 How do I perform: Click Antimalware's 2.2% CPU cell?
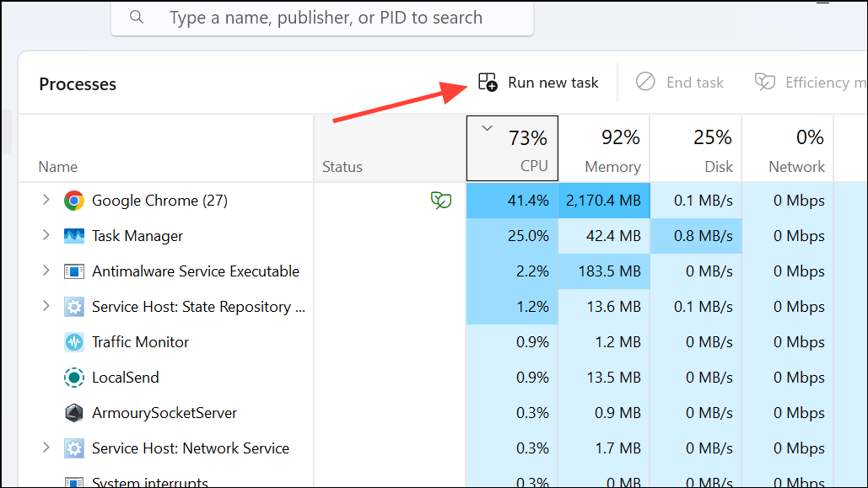(x=512, y=271)
